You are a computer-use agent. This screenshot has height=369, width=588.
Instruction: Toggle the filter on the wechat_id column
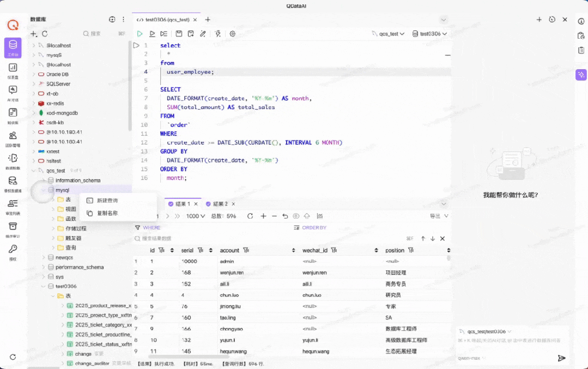[x=334, y=250]
